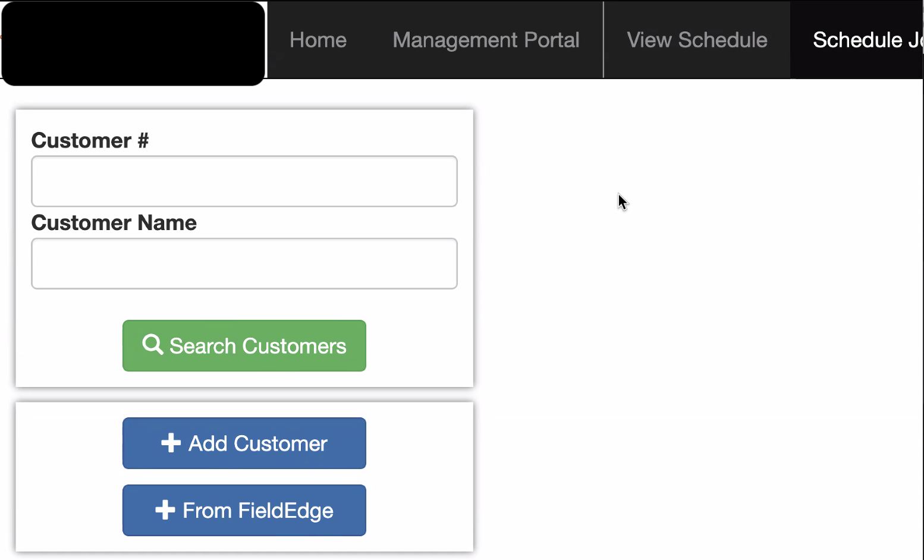
Task: Click the "Search Customers" text on the button
Action: (257, 346)
